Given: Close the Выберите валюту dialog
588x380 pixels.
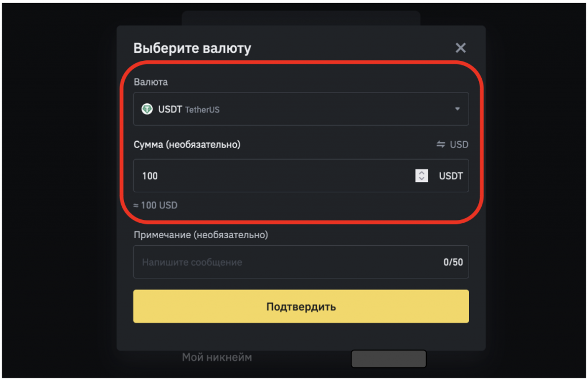Looking at the screenshot, I should coord(461,48).
